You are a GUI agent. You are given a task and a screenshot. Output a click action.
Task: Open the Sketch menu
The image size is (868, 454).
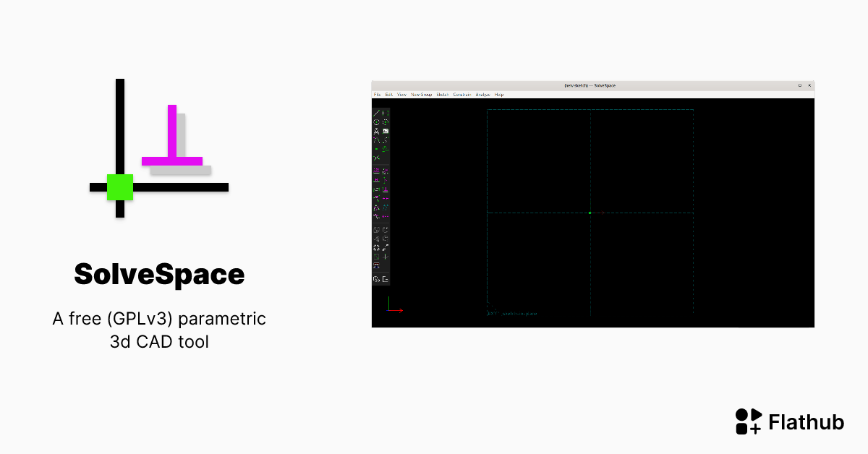pos(441,95)
